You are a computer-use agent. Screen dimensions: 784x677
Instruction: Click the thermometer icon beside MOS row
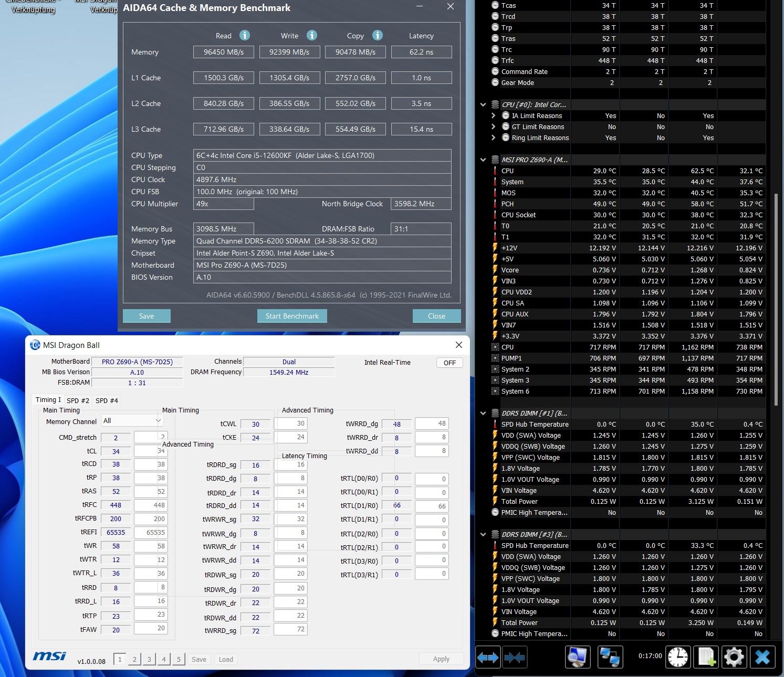(495, 193)
